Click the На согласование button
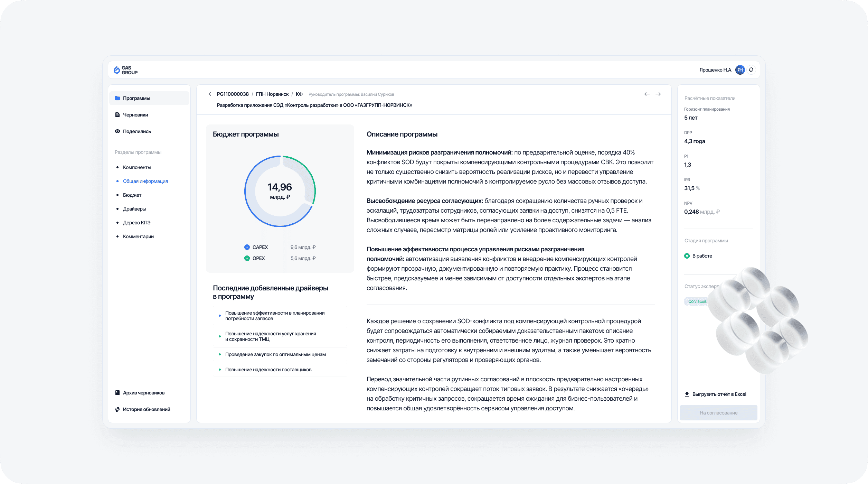 pyautogui.click(x=719, y=413)
